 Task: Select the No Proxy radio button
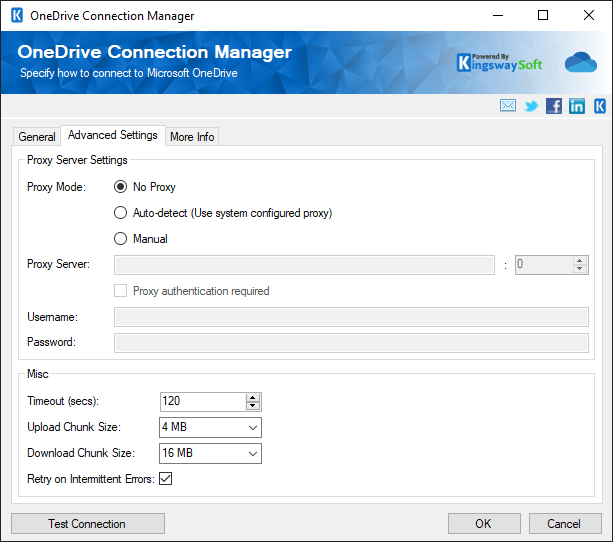120,187
